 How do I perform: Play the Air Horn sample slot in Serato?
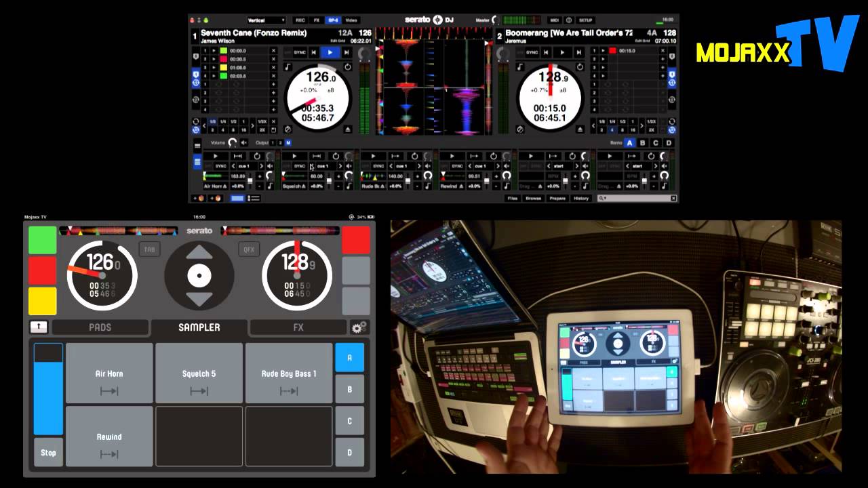coord(216,156)
